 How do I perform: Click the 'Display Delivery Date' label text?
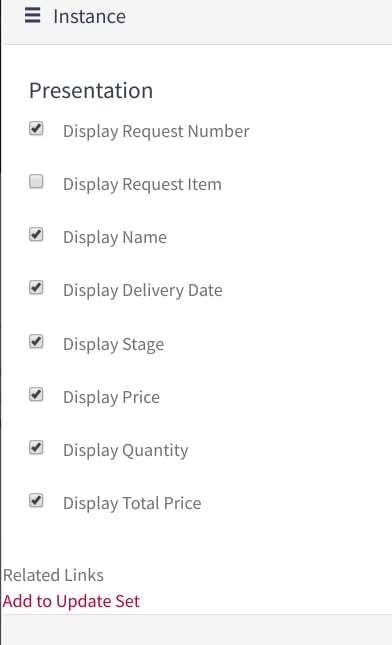[143, 290]
